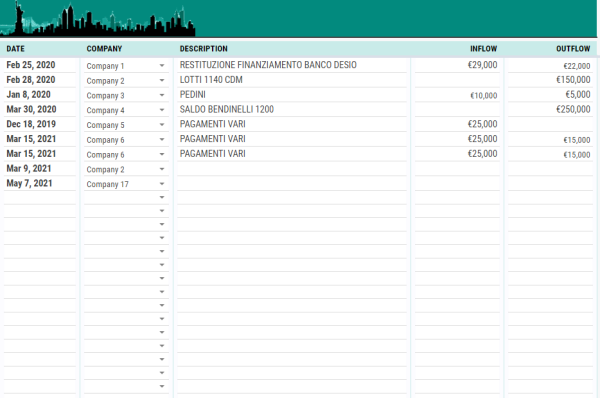Image resolution: width=600 pixels, height=398 pixels.
Task: Select €25,000 inflow in Dec 18, 2019 row
Action: tap(482, 124)
